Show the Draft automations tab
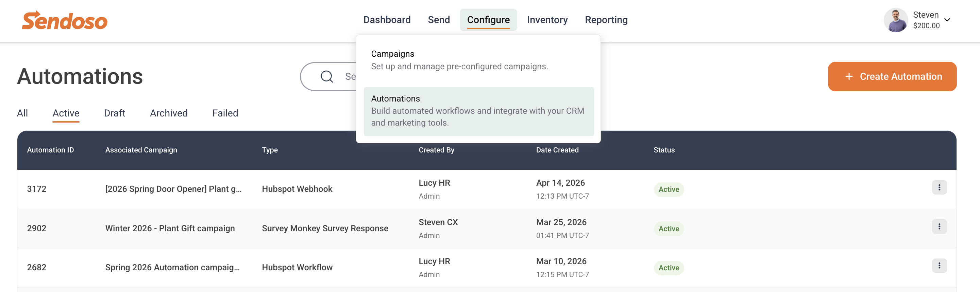 coord(115,113)
